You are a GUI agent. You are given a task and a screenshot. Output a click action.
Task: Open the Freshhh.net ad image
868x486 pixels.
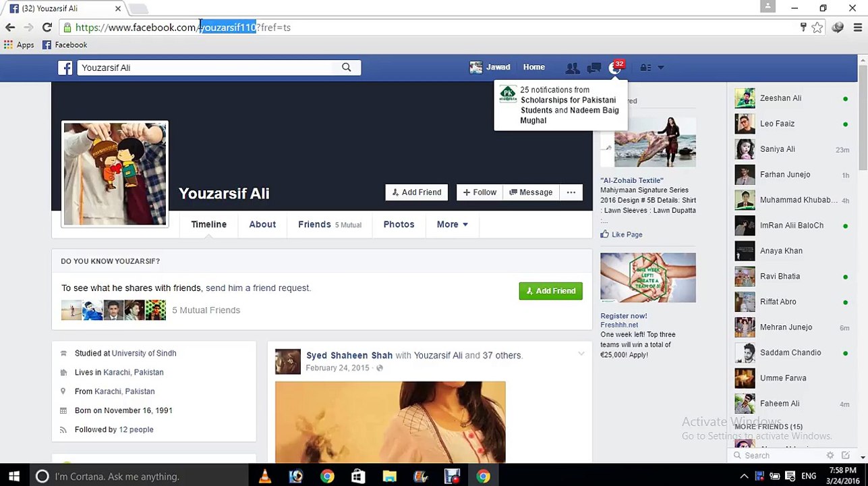(648, 278)
